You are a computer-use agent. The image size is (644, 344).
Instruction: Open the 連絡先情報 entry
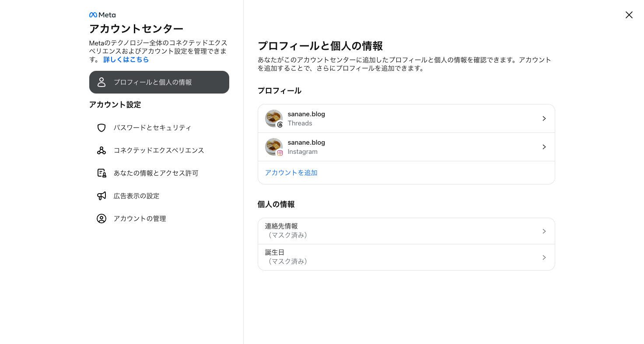[x=406, y=231]
